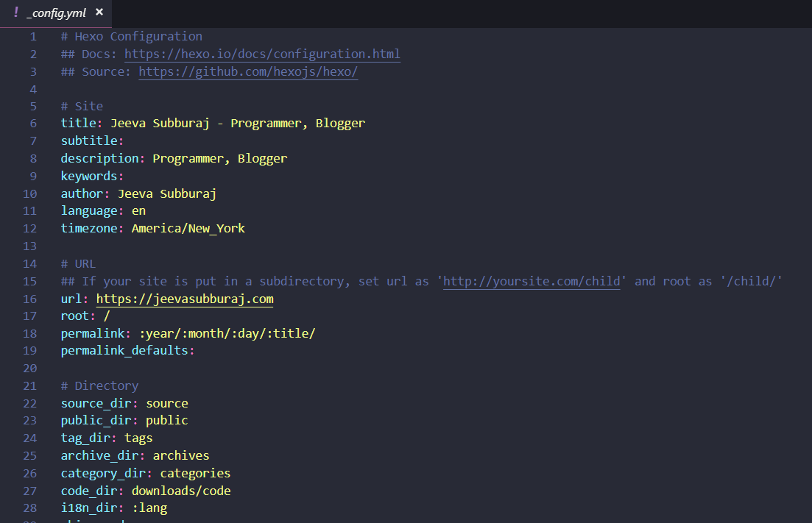Open the github.com/hexojs/hexo link
This screenshot has height=523, width=812.
tap(248, 71)
